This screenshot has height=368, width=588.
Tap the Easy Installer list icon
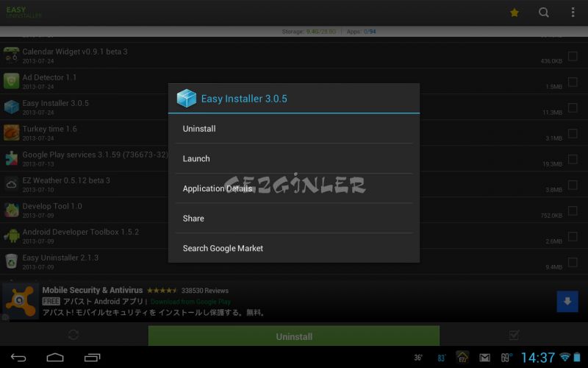[x=11, y=107]
